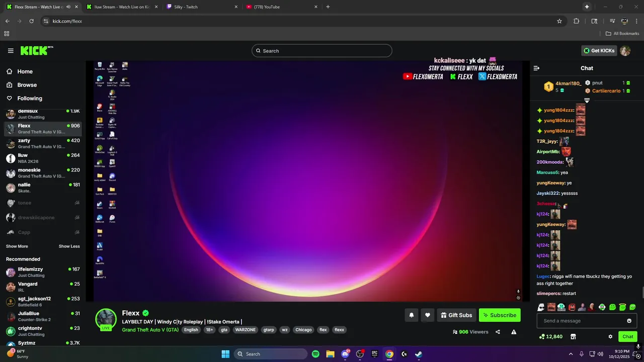Screen dimensions: 644x362
Task: Insert the sunglasses ghost emote
Action: (x=541, y=307)
